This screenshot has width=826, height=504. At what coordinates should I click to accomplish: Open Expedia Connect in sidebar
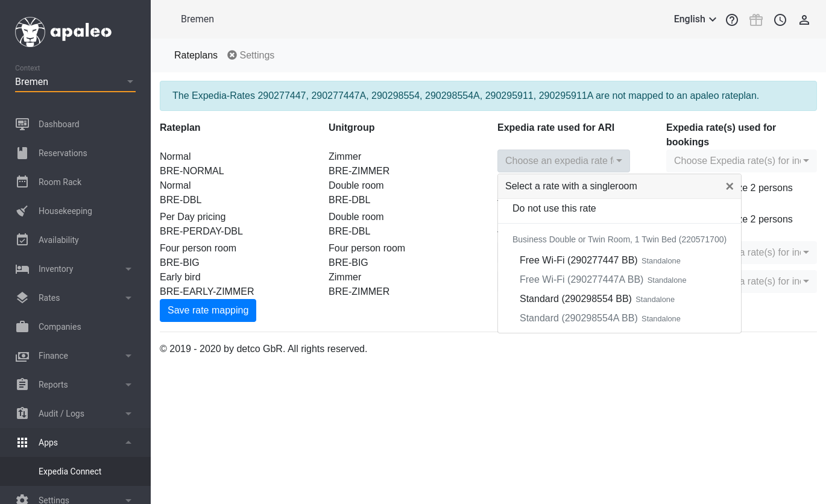70,471
